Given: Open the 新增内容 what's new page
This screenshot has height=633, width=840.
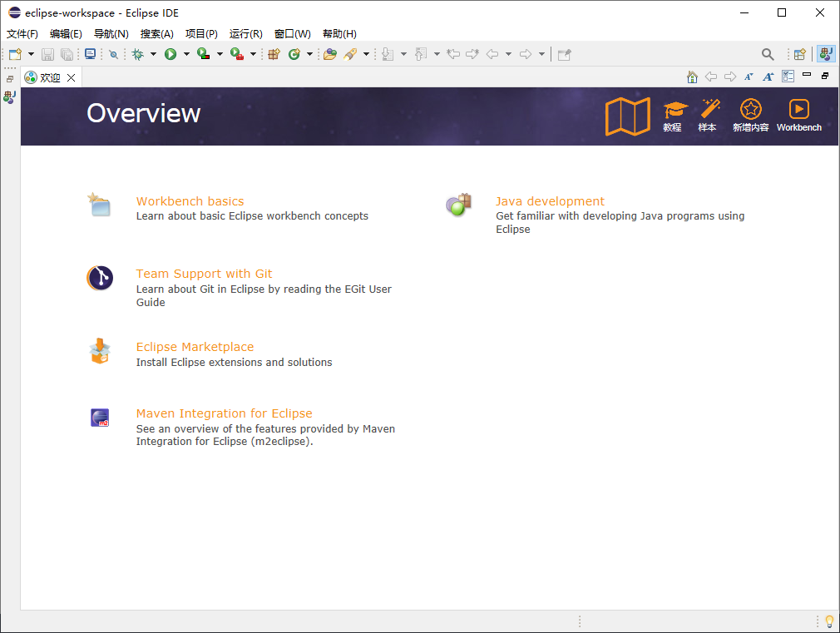Looking at the screenshot, I should point(750,116).
